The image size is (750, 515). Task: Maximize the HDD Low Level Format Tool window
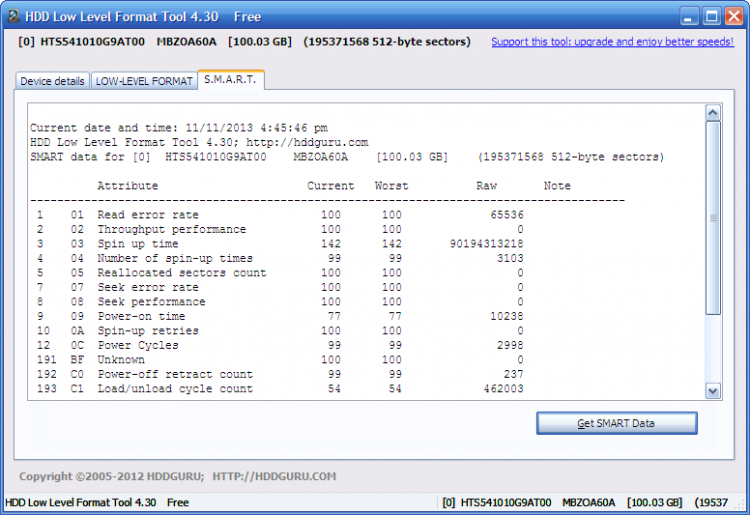coord(711,17)
